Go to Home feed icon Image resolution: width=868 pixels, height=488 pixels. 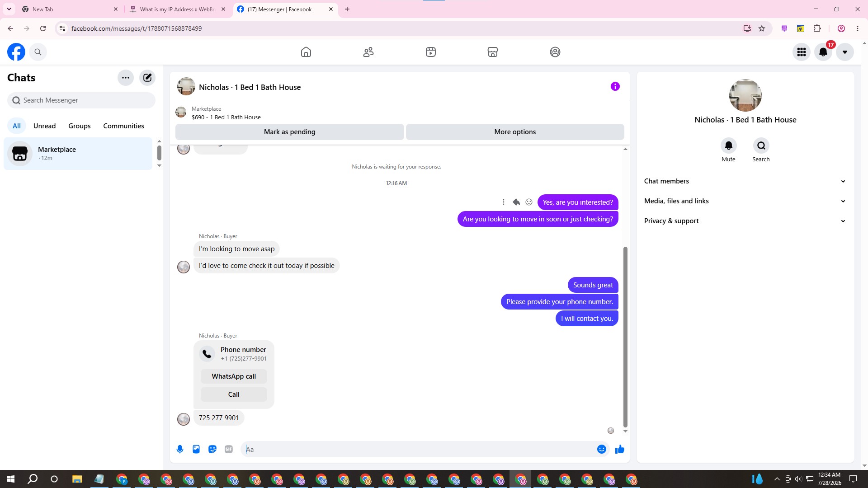coord(306,52)
